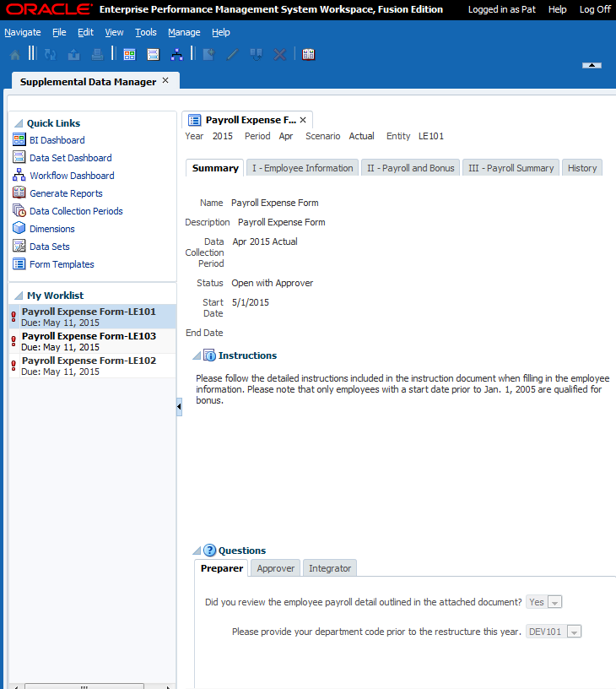616x689 pixels.
Task: Click the left pane horizontal scrollbar
Action: [84, 686]
